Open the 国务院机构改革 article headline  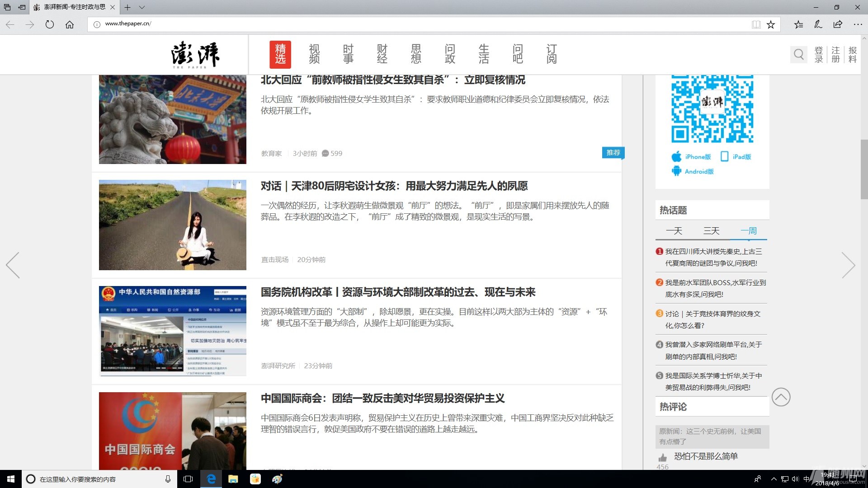click(x=398, y=292)
